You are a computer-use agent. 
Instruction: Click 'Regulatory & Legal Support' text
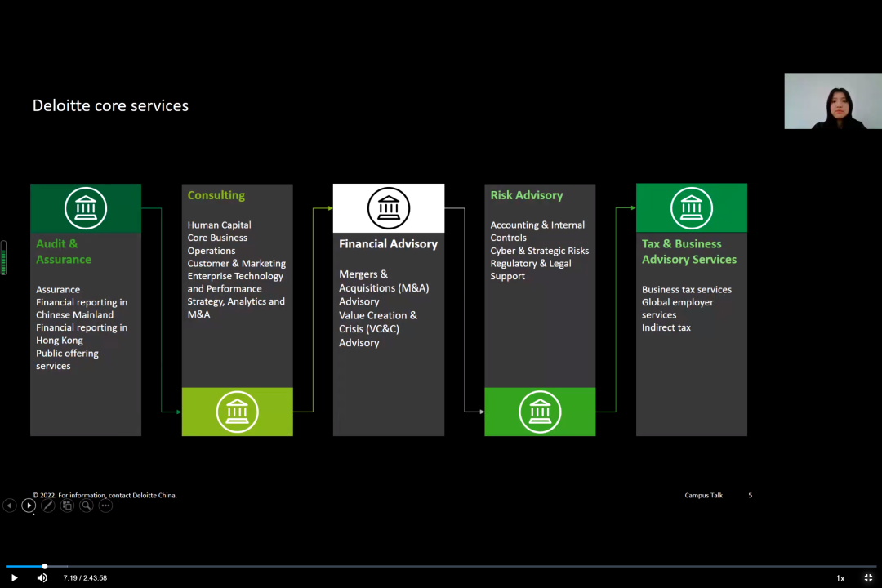point(531,269)
